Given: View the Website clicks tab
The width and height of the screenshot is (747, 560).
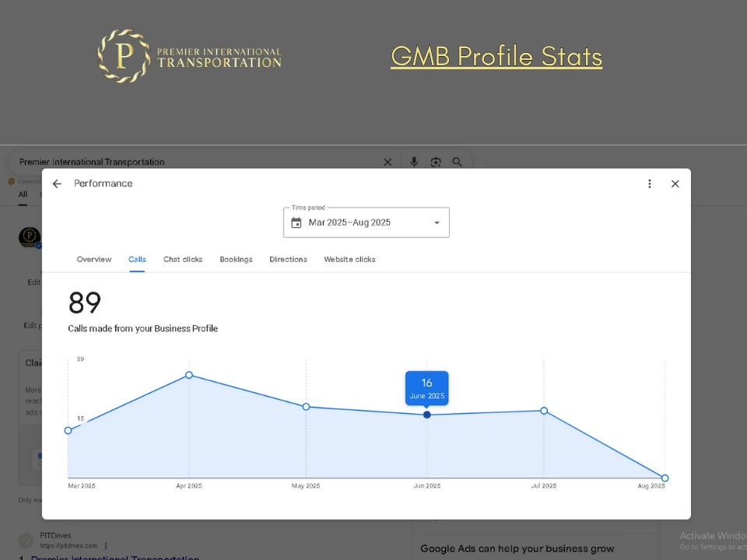Looking at the screenshot, I should tap(349, 260).
